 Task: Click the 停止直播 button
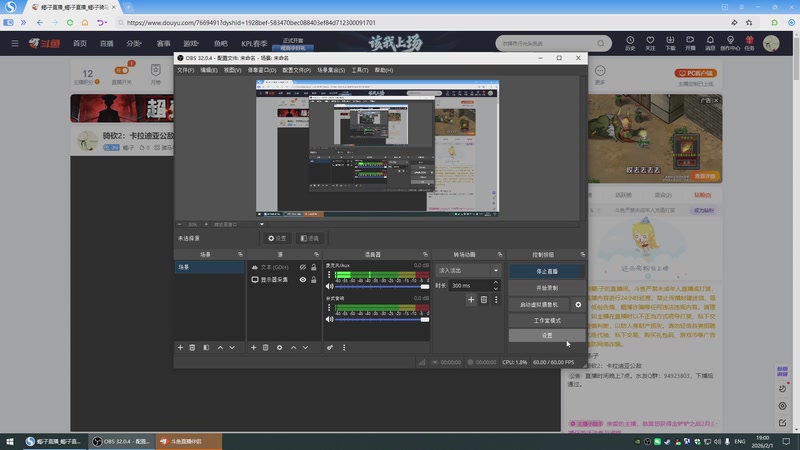click(x=547, y=270)
